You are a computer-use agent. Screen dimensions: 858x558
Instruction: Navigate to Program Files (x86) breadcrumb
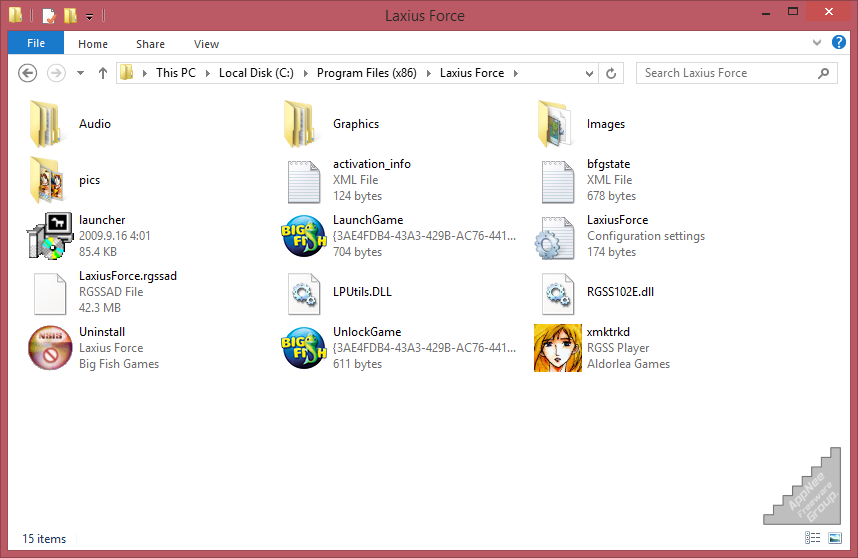click(367, 73)
